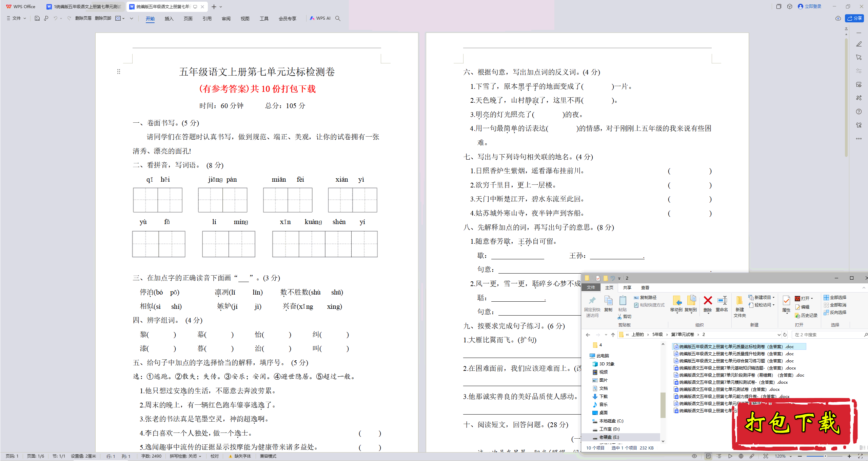Click the search magnifier in WPS ribbon
The height and width of the screenshot is (461, 868).
338,18
